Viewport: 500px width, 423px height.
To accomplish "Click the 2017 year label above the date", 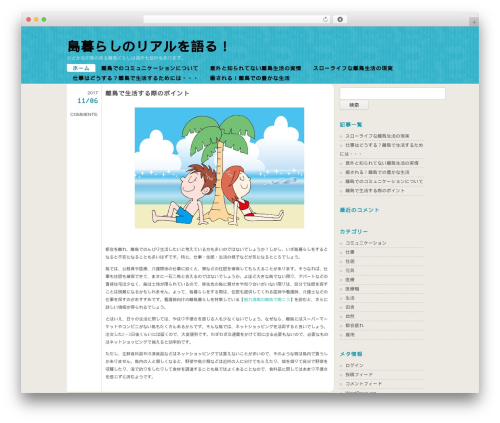I will pos(93,93).
